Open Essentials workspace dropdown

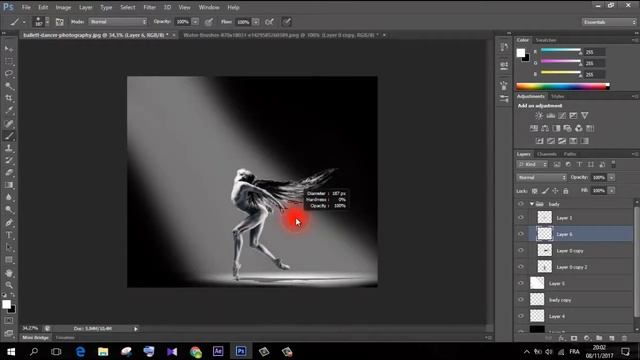(609, 22)
